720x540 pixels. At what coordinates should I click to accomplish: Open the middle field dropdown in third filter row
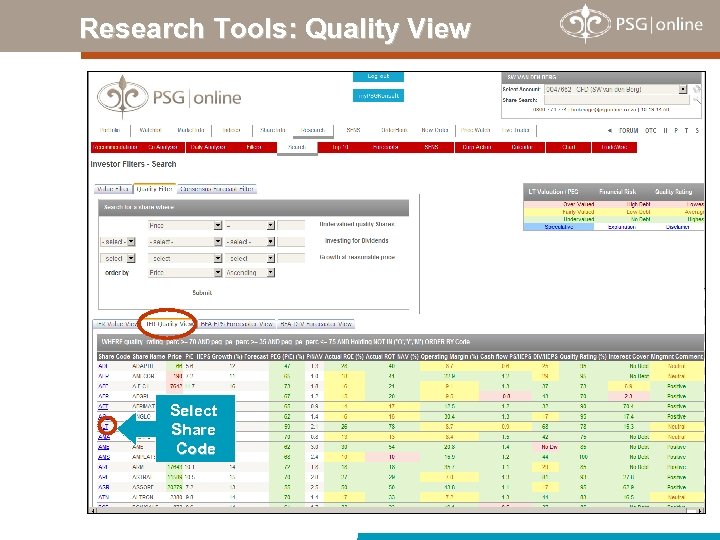pyautogui.click(x=185, y=259)
